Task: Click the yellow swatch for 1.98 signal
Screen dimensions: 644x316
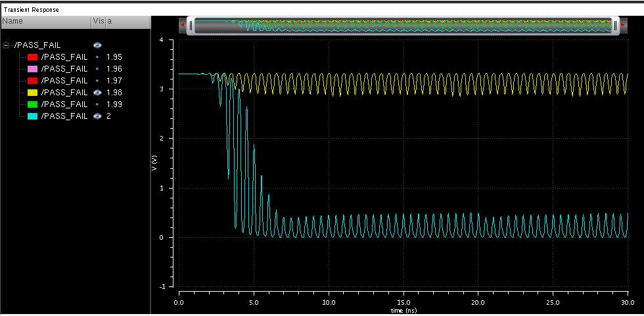Action: pos(33,93)
